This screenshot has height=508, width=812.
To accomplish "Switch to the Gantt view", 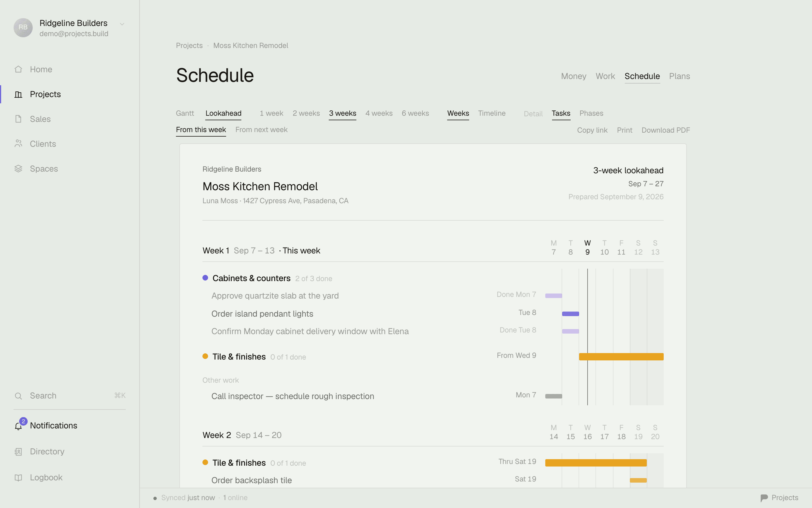I will (185, 113).
